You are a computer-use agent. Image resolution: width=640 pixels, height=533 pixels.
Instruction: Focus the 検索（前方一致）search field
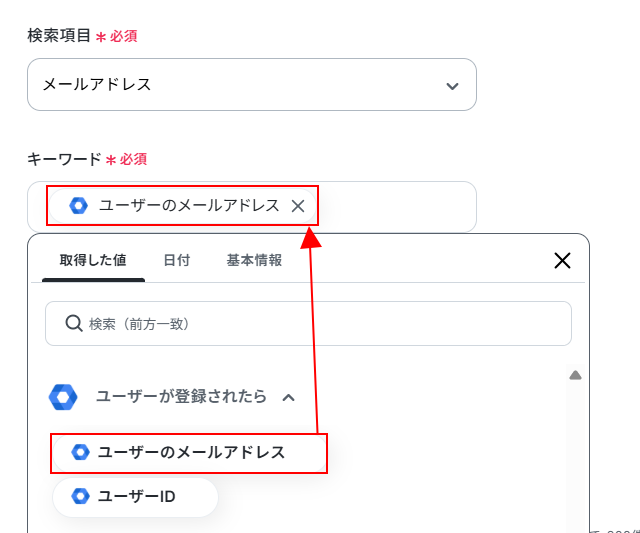(x=308, y=324)
